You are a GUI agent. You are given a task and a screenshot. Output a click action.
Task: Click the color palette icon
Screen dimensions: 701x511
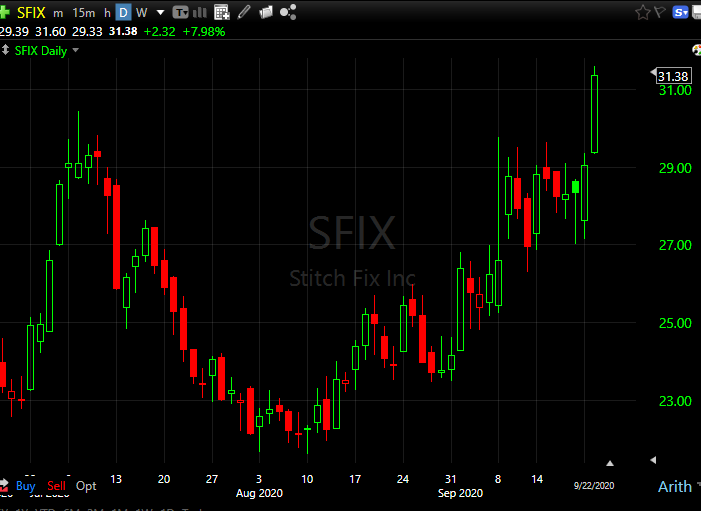click(697, 50)
